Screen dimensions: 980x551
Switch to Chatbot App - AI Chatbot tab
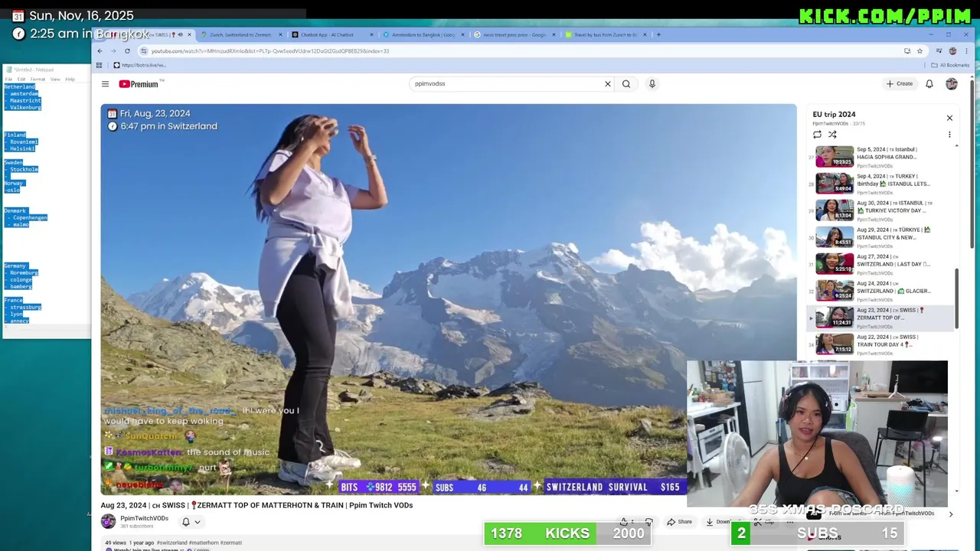click(327, 34)
